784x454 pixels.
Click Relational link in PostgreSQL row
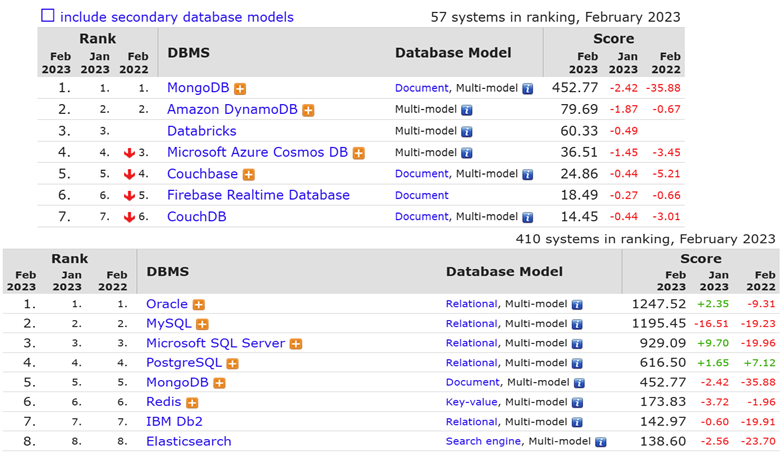point(472,363)
